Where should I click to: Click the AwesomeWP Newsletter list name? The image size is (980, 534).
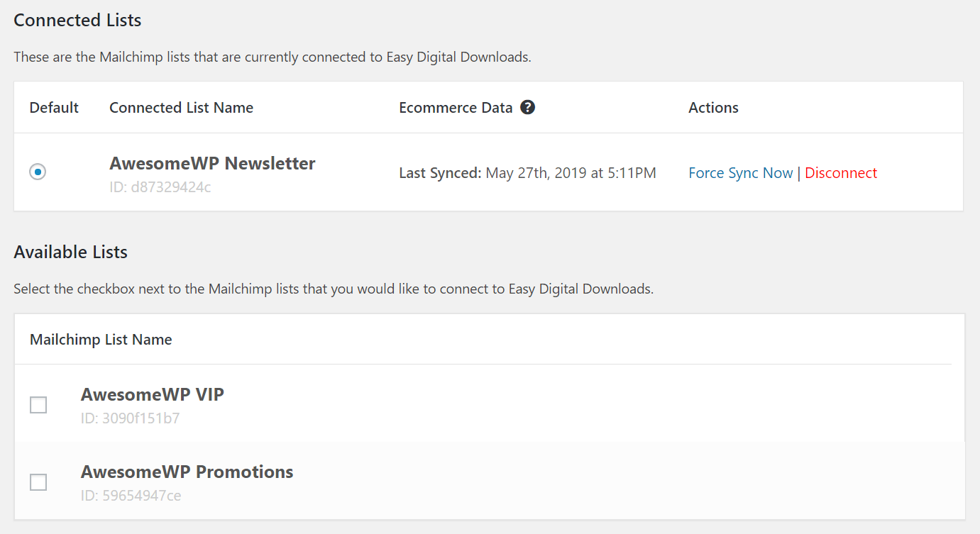tap(212, 164)
